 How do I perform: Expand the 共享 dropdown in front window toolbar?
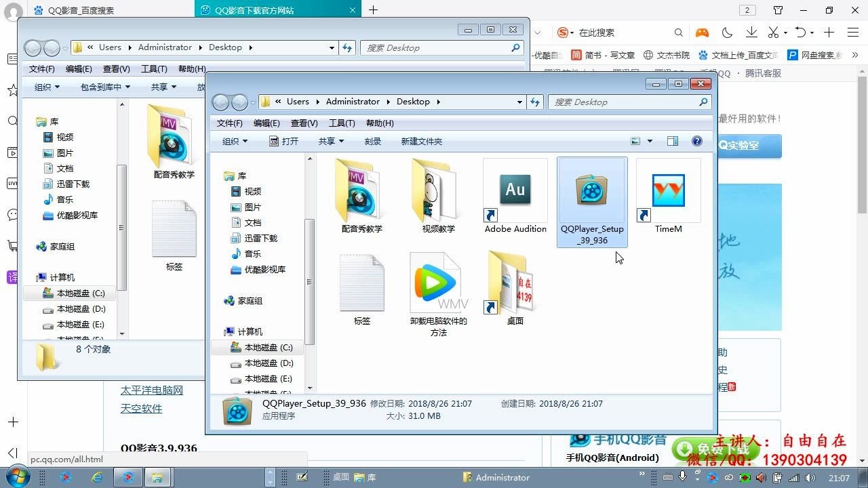pos(332,141)
